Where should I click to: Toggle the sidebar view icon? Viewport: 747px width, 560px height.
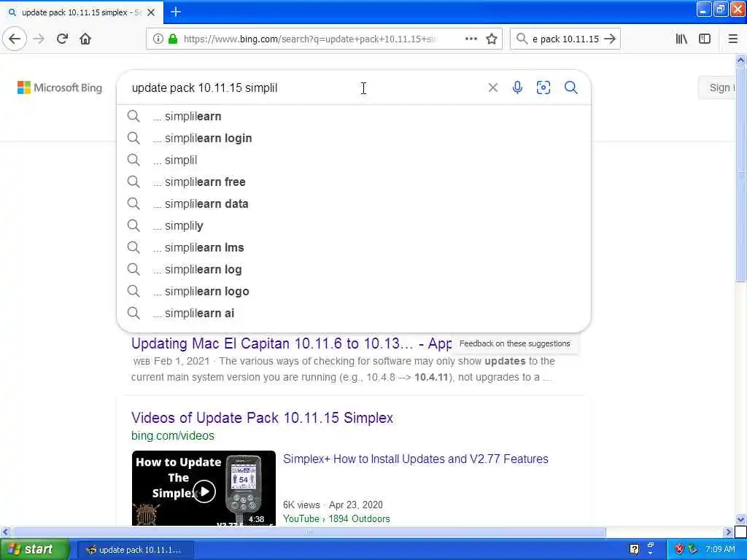tap(705, 39)
